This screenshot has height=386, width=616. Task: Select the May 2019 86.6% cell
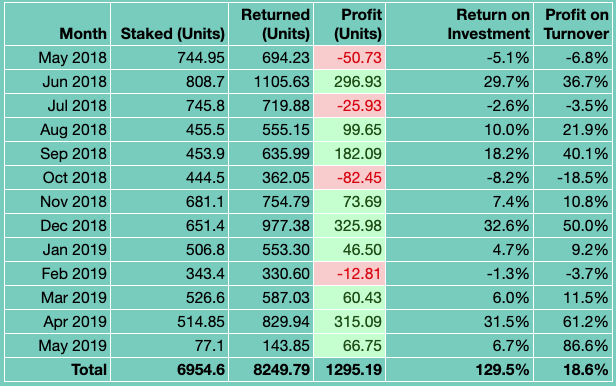572,346
